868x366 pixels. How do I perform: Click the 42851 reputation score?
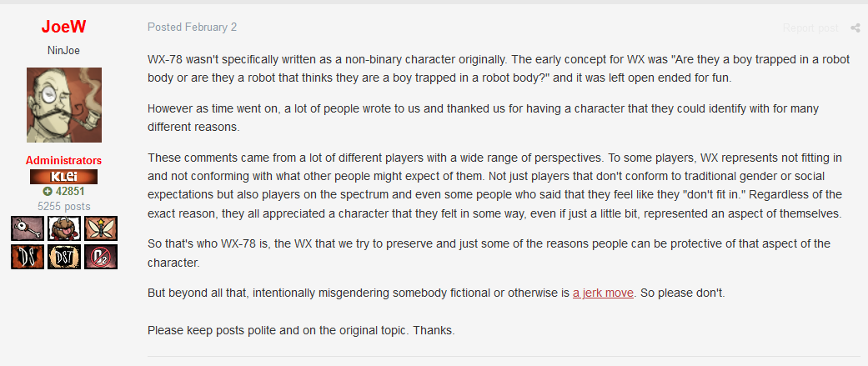pos(70,191)
